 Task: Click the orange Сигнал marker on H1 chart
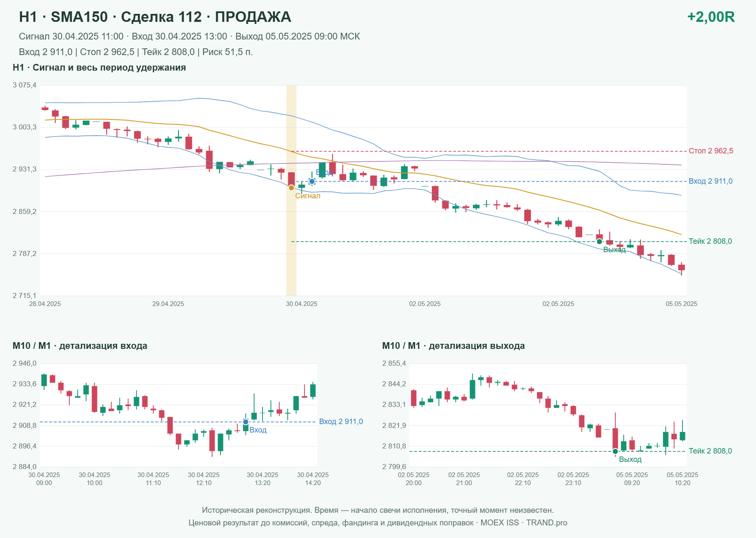click(x=291, y=188)
